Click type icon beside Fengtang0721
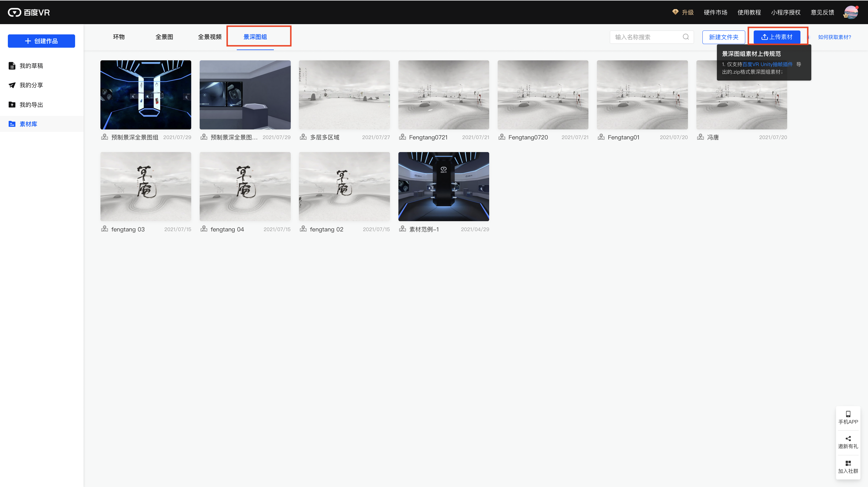Image resolution: width=868 pixels, height=487 pixels. coord(402,137)
